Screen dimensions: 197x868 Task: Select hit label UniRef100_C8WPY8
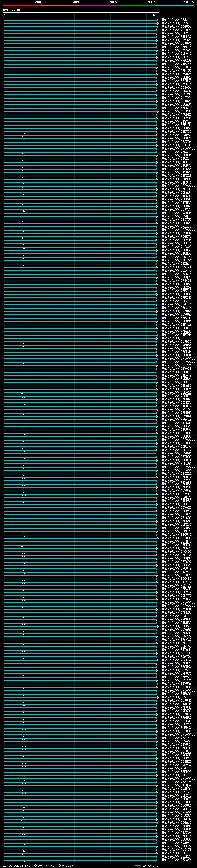pos(176,758)
